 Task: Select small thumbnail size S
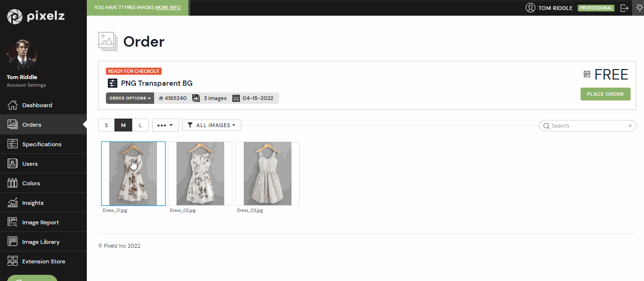point(106,125)
